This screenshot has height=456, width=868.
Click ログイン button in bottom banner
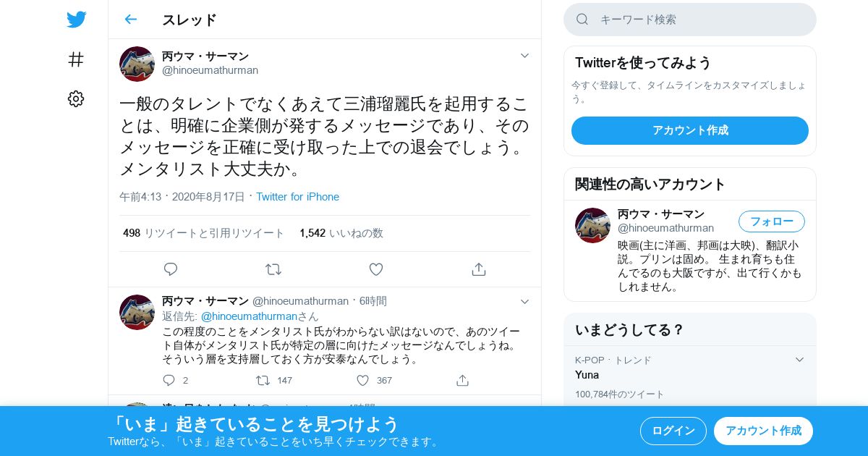click(x=673, y=431)
